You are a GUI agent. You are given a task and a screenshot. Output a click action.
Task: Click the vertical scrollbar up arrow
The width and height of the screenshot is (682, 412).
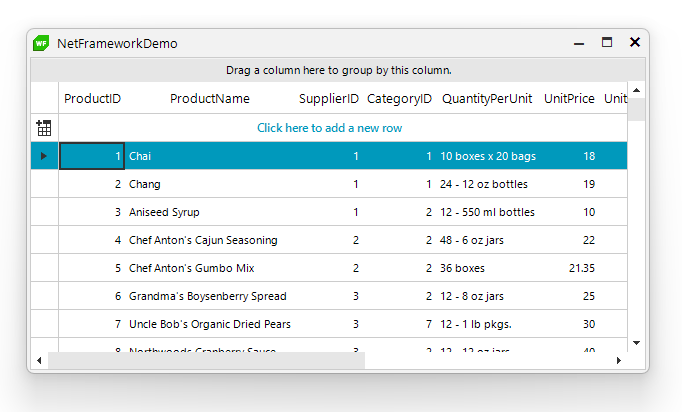tap(636, 92)
